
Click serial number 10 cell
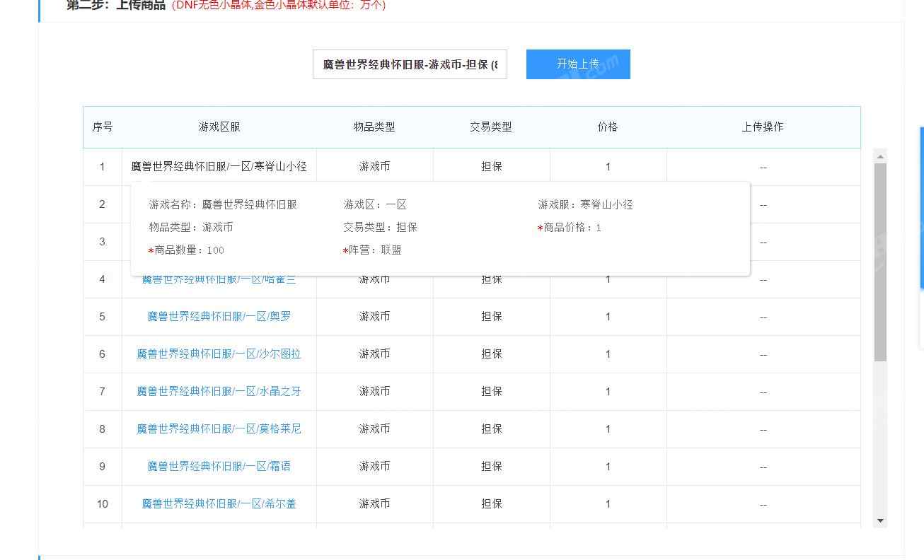(103, 504)
